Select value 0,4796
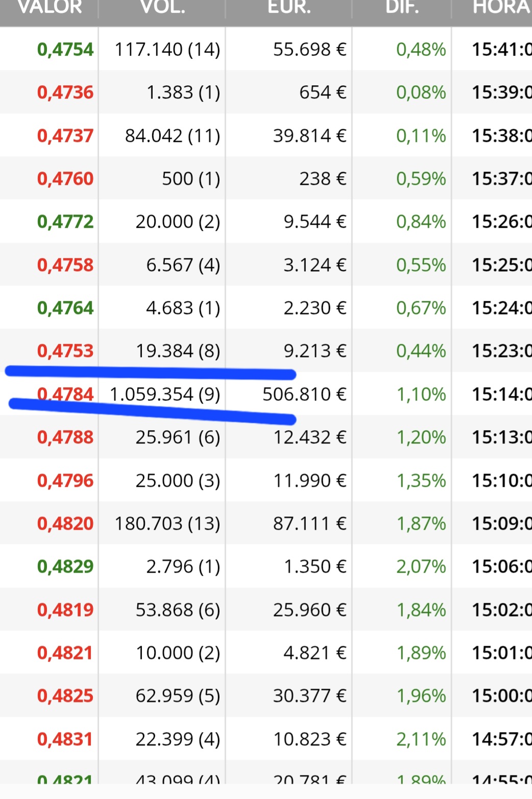Viewport: 532px width, 799px height. click(x=65, y=481)
